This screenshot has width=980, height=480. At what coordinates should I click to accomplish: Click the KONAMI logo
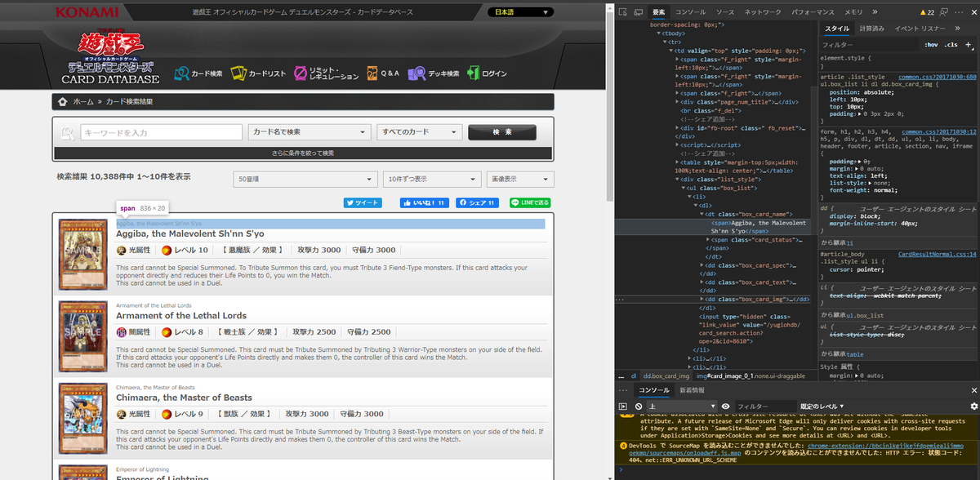click(x=87, y=12)
